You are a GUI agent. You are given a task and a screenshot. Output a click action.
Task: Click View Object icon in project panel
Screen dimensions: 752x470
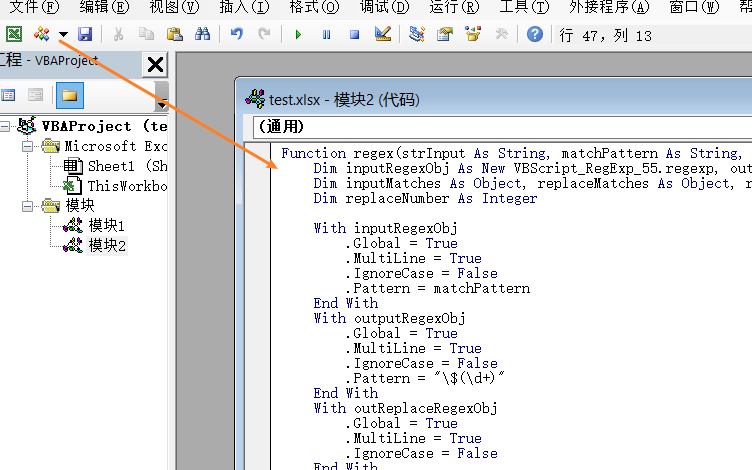point(35,95)
